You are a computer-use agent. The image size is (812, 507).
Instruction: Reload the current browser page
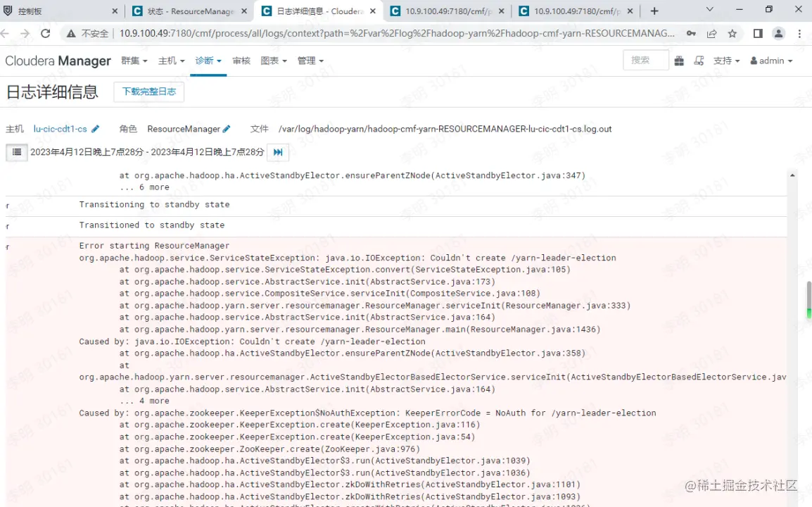(46, 34)
